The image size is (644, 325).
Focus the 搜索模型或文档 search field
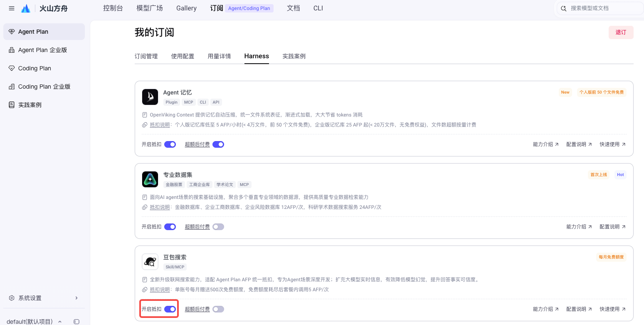(600, 8)
